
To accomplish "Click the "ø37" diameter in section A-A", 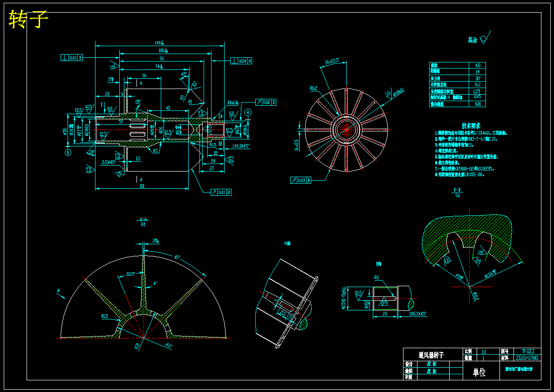I will click(169, 346).
